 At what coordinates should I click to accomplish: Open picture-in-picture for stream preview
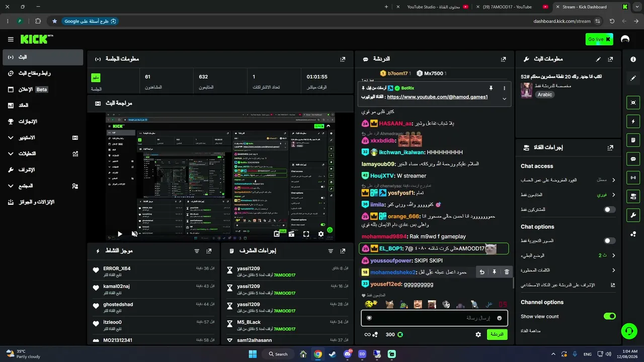click(x=277, y=234)
